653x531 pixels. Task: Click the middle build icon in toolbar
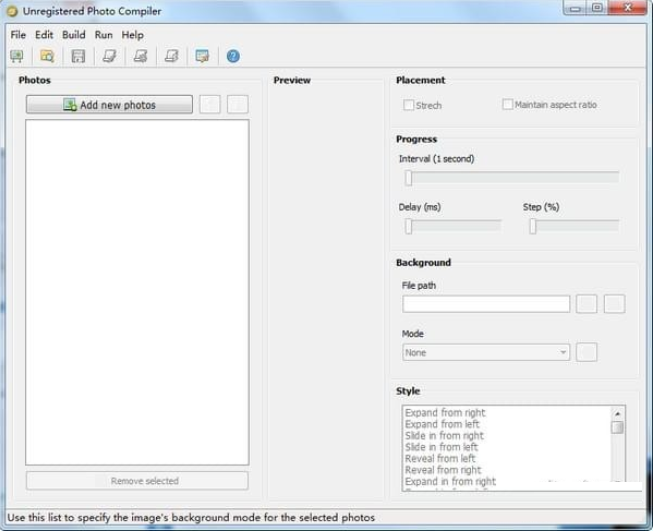(141, 56)
